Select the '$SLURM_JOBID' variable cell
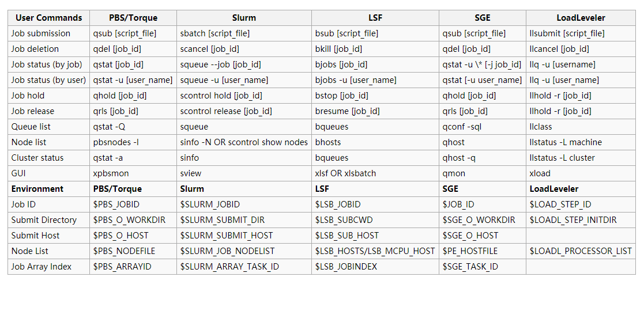Viewport: 644px width, 326px height. (210, 204)
